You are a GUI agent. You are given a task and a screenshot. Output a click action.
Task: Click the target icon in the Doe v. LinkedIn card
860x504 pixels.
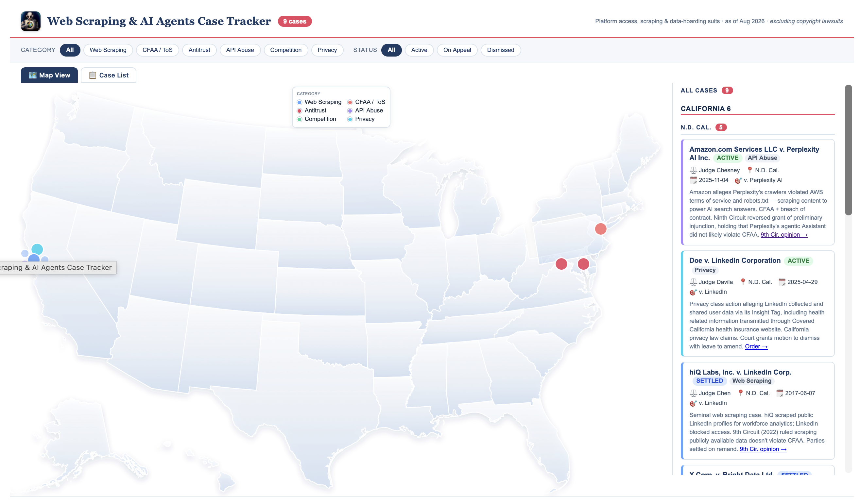point(693,292)
